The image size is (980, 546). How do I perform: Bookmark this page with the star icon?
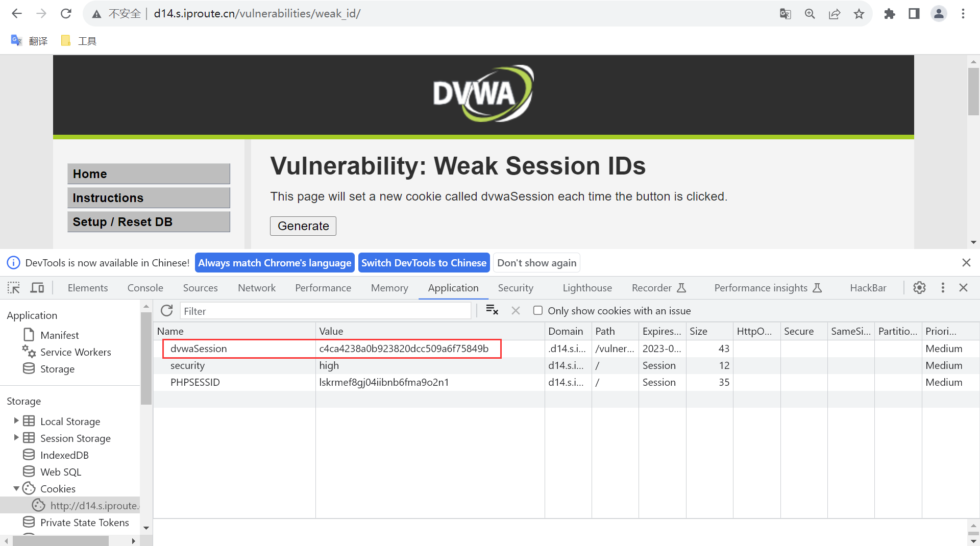pyautogui.click(x=859, y=14)
